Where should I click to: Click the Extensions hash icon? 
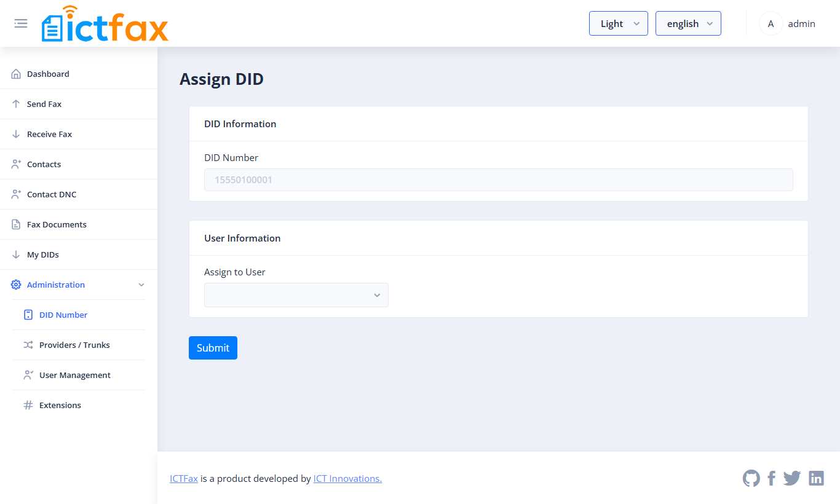tap(28, 405)
